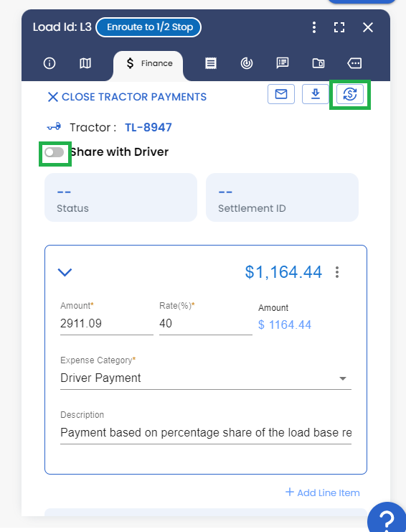Open Expense Category Driver Payment dropdown

click(206, 378)
